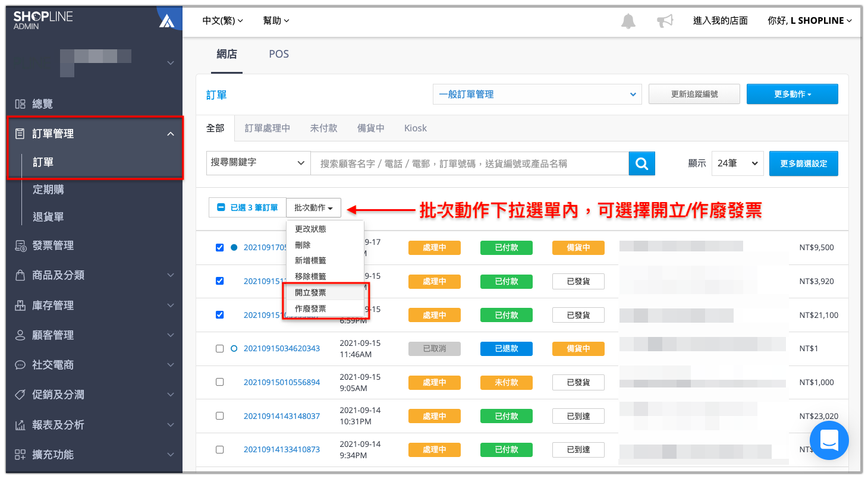Open the 未付款 tab
Screen dimensions: 868x479
(323, 128)
